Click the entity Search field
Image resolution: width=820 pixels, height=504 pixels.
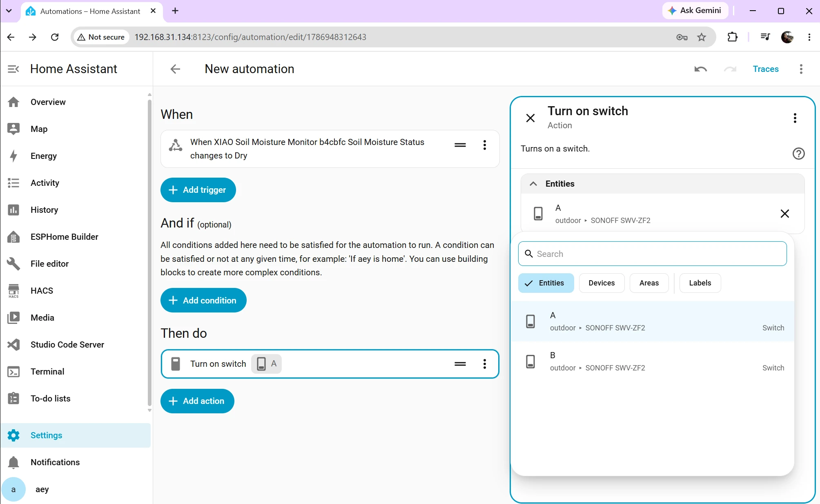(653, 254)
